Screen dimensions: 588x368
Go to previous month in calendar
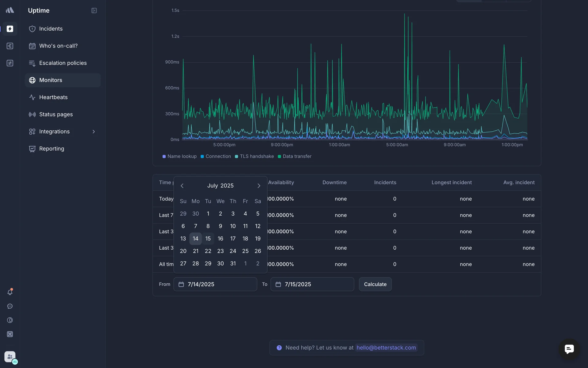click(182, 186)
